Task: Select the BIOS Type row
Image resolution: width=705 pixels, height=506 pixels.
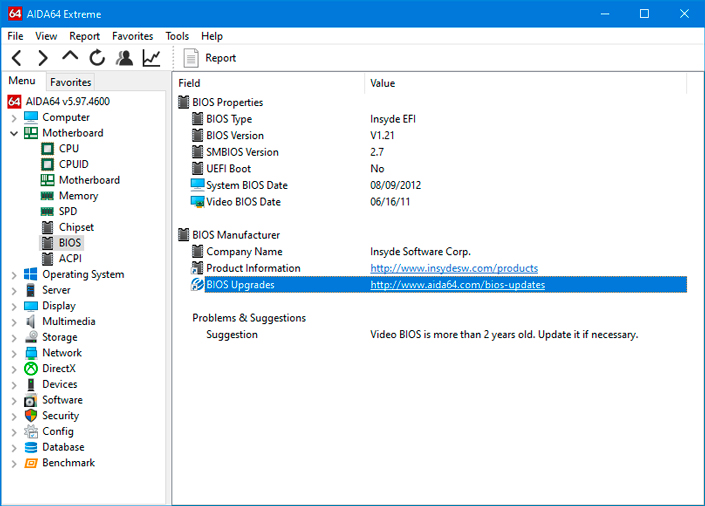Action: coord(438,119)
